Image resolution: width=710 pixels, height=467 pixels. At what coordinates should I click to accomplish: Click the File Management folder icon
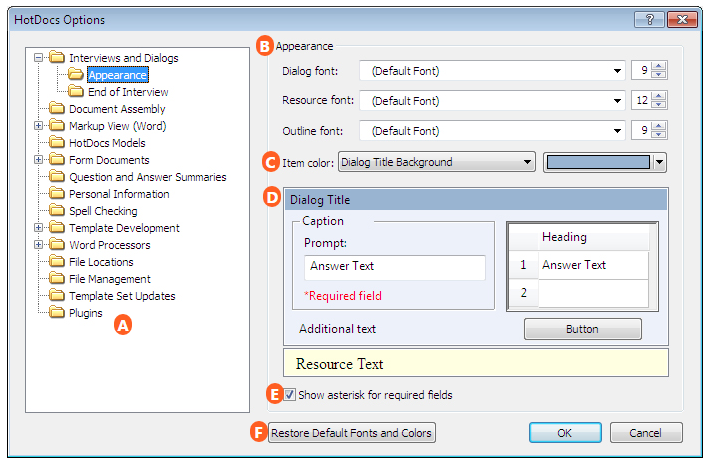(x=57, y=279)
